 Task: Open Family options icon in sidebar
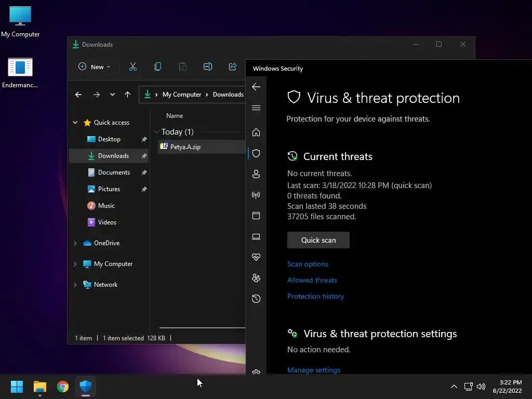tap(256, 278)
